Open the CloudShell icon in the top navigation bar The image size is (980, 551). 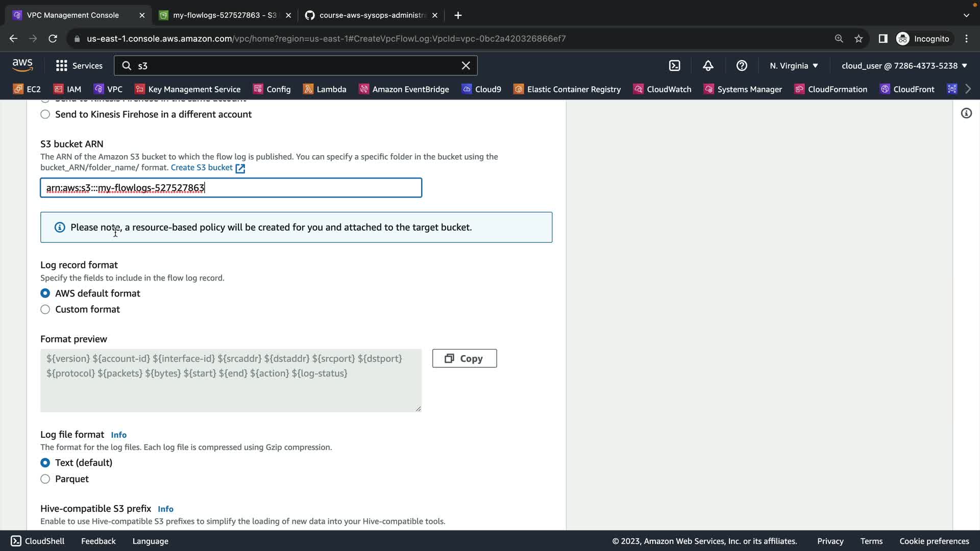[x=674, y=66]
